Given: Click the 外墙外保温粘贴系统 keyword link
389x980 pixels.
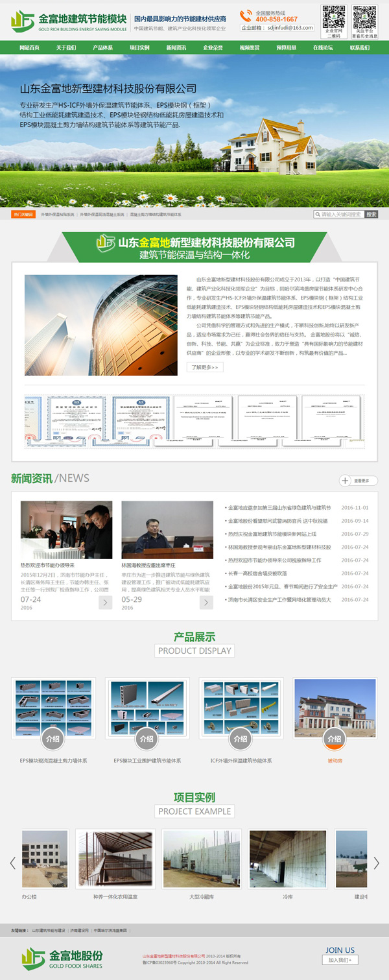Looking at the screenshot, I should 58,214.
